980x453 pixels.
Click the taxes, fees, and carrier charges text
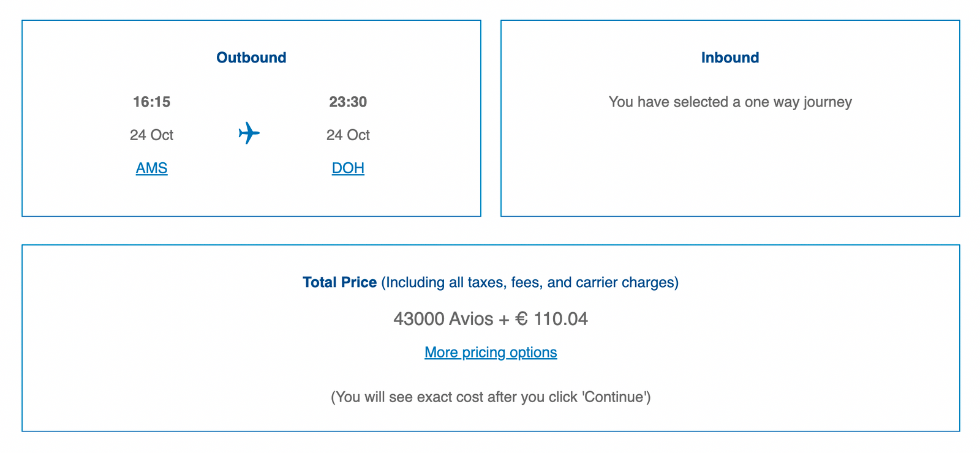click(x=530, y=282)
